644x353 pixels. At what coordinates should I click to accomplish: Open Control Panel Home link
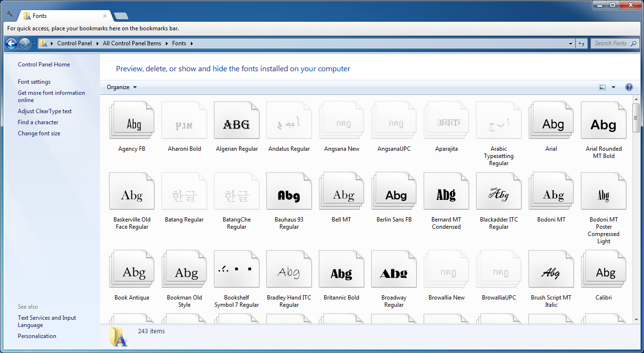pyautogui.click(x=44, y=65)
